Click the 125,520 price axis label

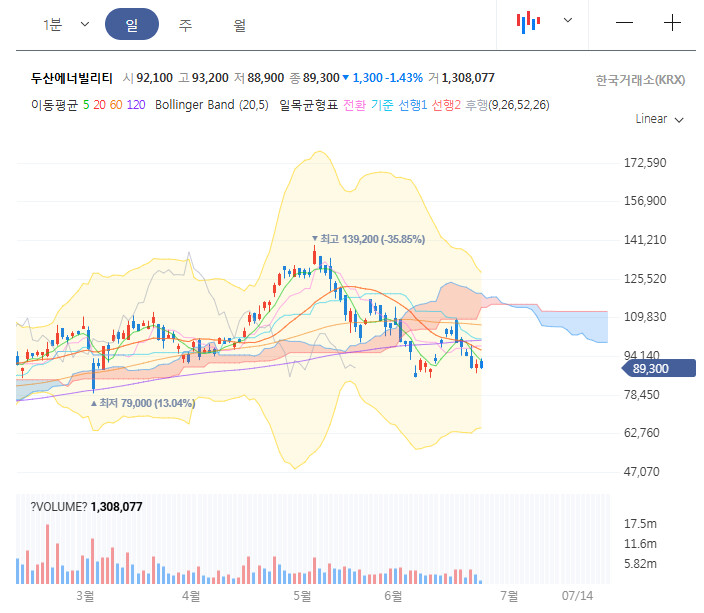click(645, 279)
